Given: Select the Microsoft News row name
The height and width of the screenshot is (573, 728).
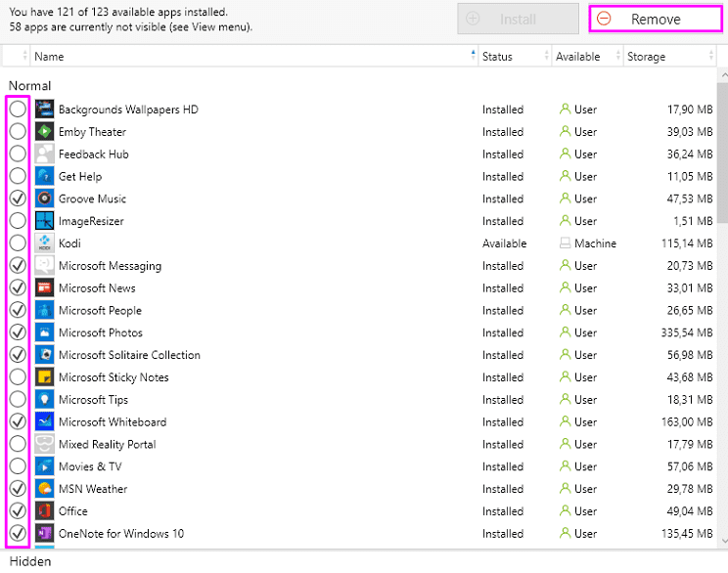Looking at the screenshot, I should click(97, 287).
